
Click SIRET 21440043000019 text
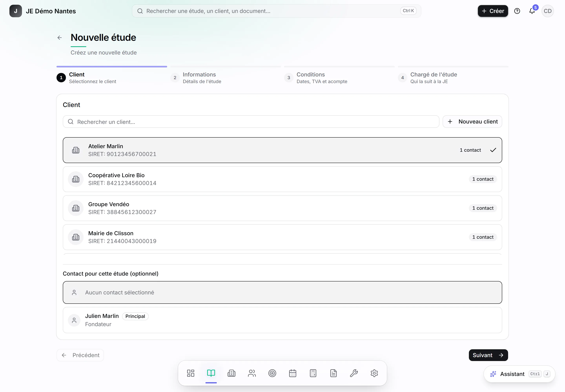click(x=122, y=241)
